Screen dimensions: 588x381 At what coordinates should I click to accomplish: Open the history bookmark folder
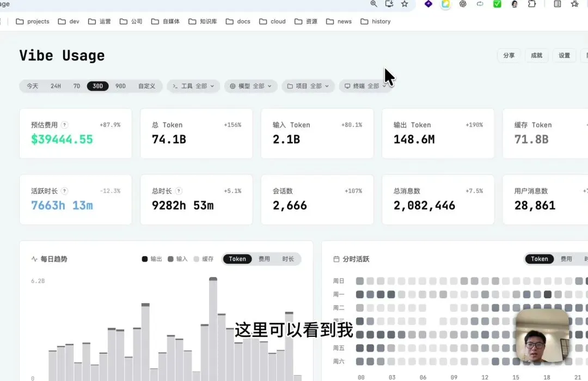point(376,21)
